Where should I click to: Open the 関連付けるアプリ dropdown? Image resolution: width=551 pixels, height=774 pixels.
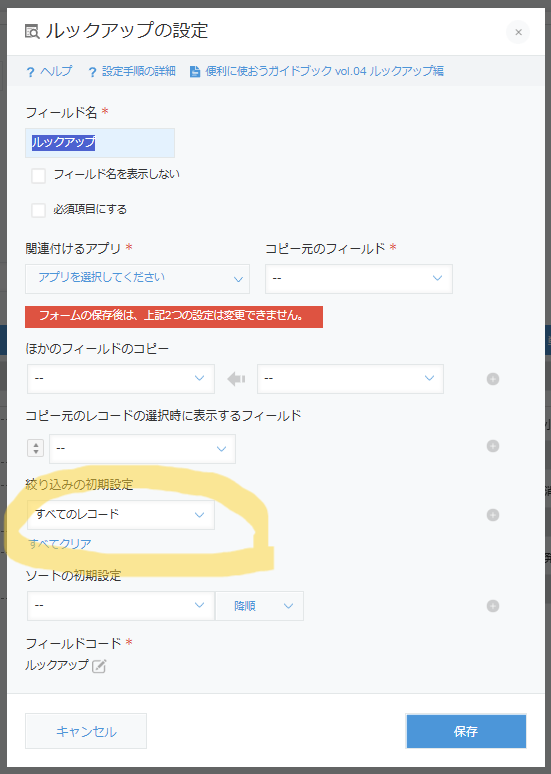(x=137, y=279)
